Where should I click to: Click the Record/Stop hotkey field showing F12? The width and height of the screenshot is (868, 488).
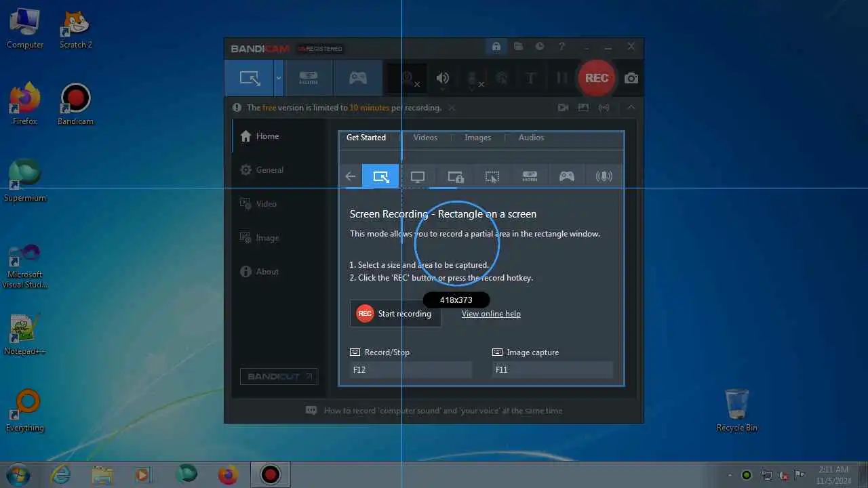pyautogui.click(x=411, y=370)
